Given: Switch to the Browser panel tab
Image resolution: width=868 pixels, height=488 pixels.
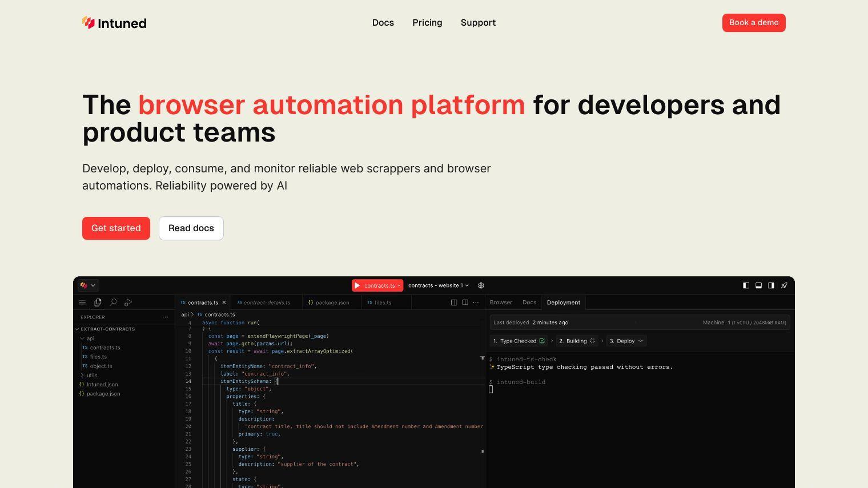Looking at the screenshot, I should 501,303.
